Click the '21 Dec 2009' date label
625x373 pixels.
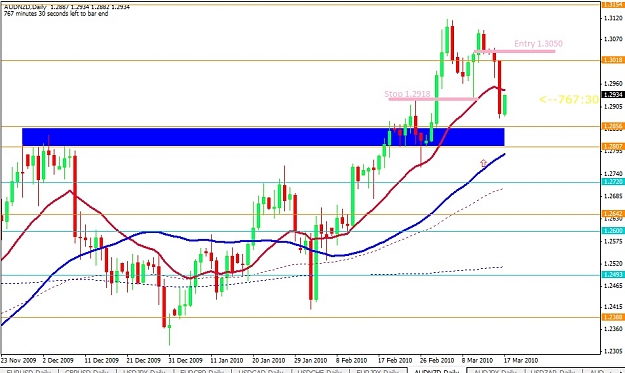(143, 360)
